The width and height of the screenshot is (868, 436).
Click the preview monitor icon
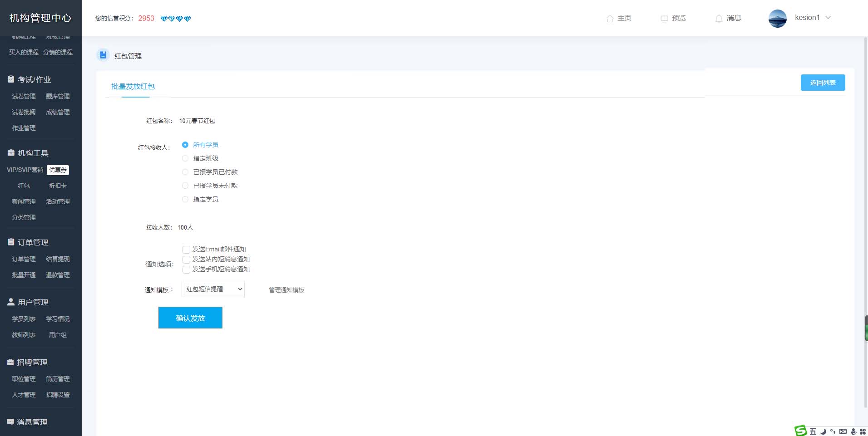(664, 19)
